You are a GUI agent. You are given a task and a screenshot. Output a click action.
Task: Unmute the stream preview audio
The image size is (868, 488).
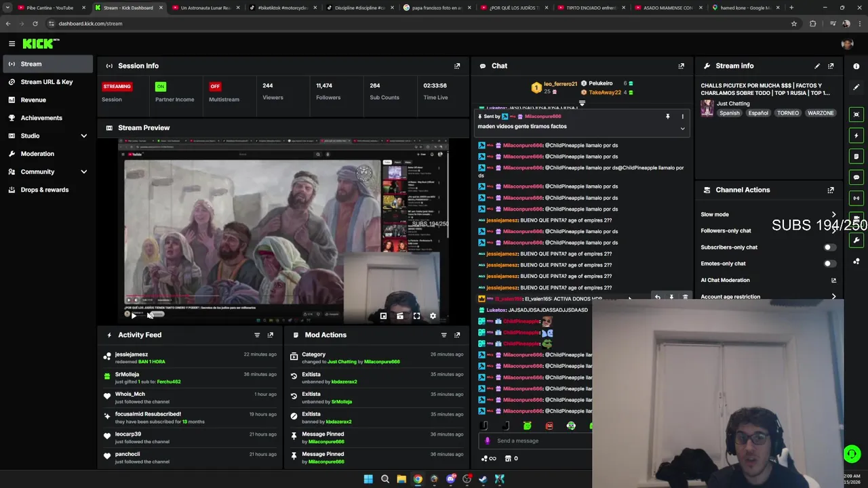coord(150,315)
